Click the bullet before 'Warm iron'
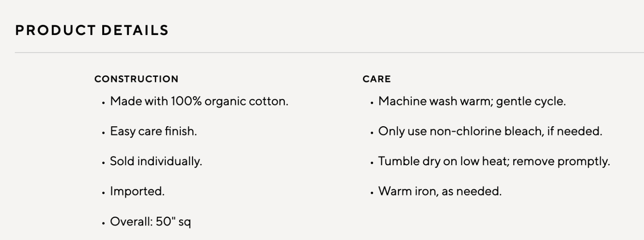Image resolution: width=644 pixels, height=240 pixels. coord(372,193)
